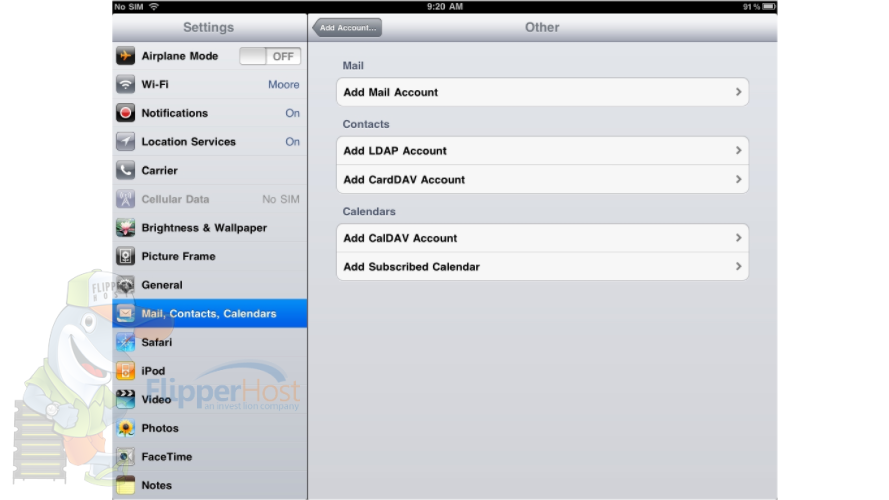Select Add LDAP Account row
The width and height of the screenshot is (889, 500).
click(x=542, y=151)
